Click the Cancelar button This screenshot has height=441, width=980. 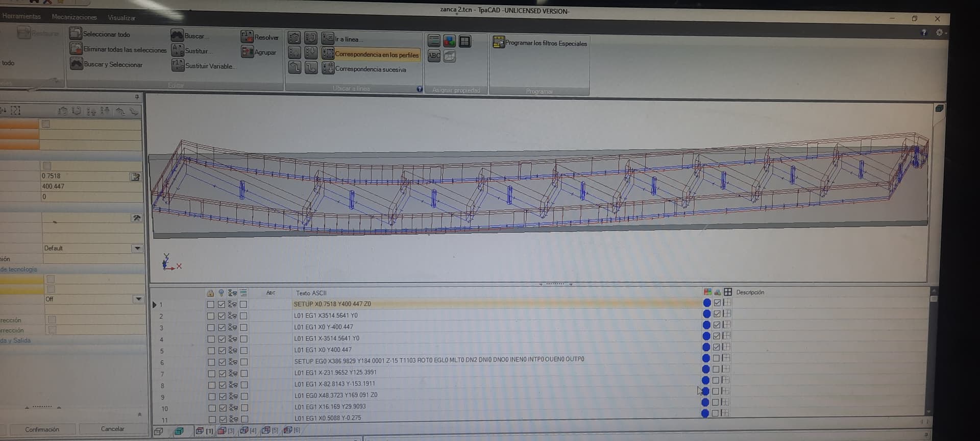click(x=112, y=429)
